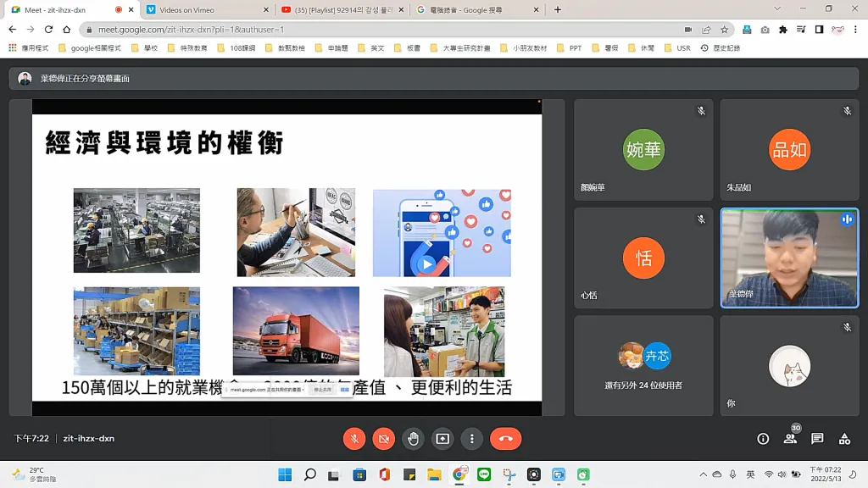Viewport: 868px width, 488px height.
Task: Turn on the camera in Meet
Action: [384, 438]
